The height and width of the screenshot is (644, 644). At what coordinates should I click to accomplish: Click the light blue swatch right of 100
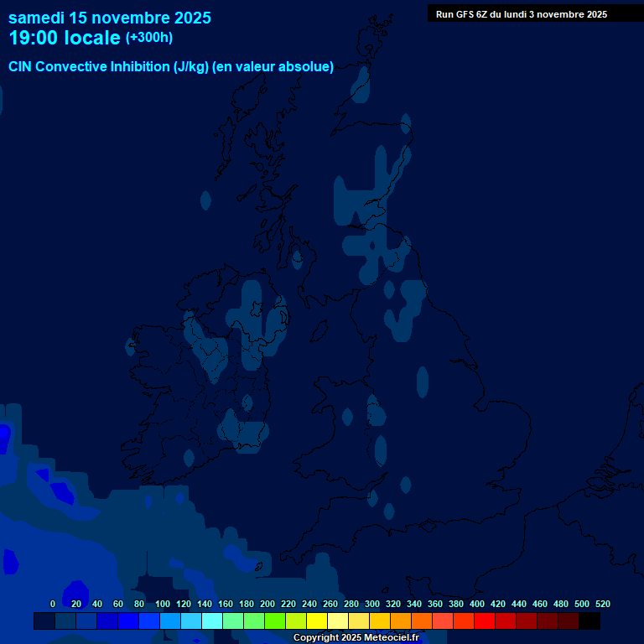[170, 621]
